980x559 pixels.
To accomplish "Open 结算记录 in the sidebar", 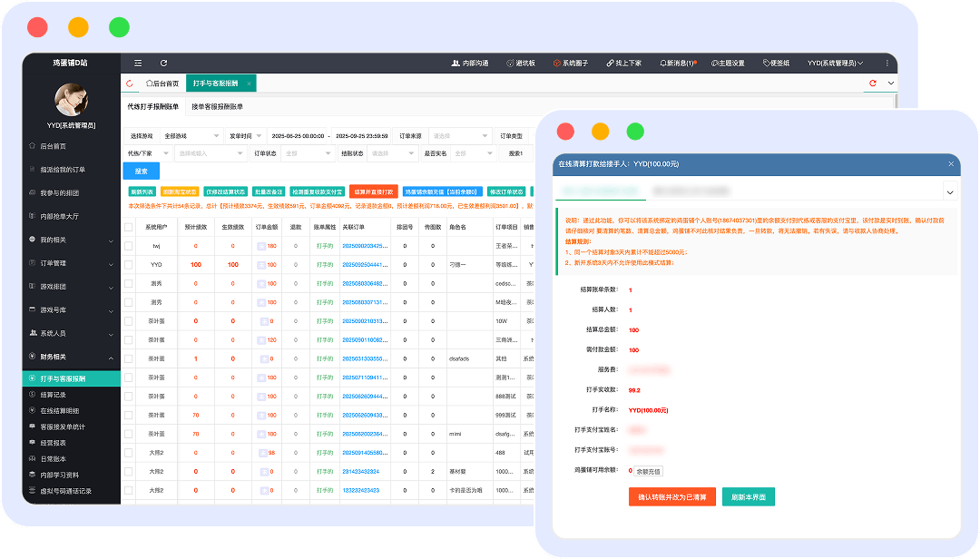I will [x=53, y=395].
